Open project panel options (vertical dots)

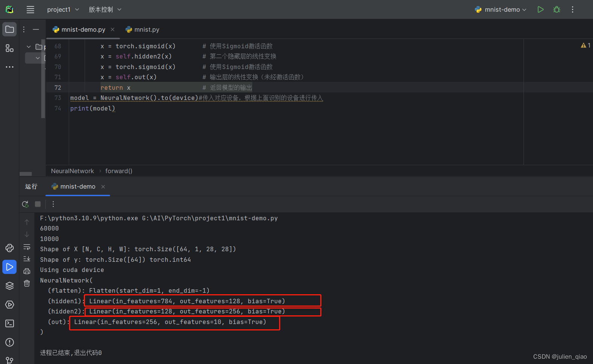[x=24, y=29]
